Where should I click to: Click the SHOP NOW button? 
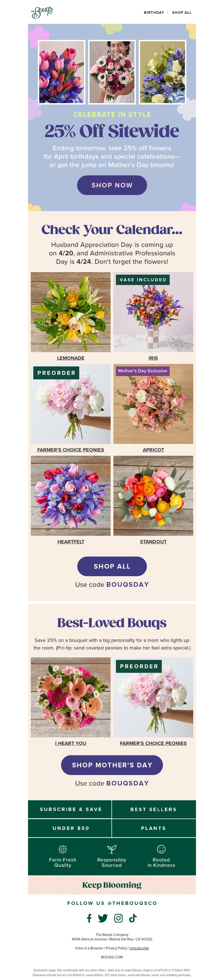(x=112, y=185)
